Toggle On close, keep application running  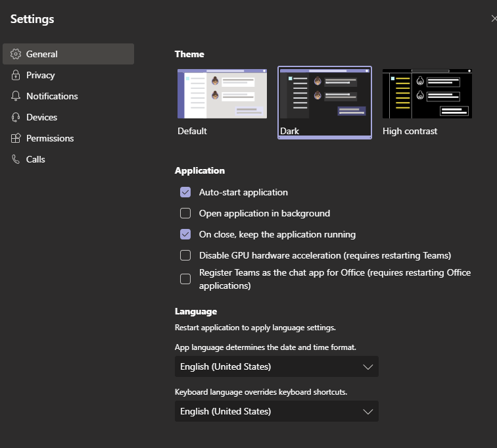(x=185, y=234)
